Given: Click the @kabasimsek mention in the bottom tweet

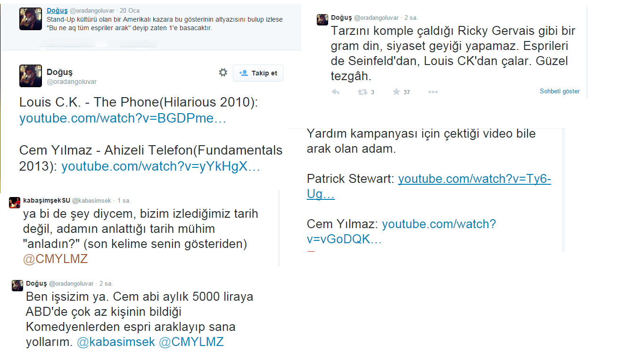Looking at the screenshot, I should tap(116, 342).
